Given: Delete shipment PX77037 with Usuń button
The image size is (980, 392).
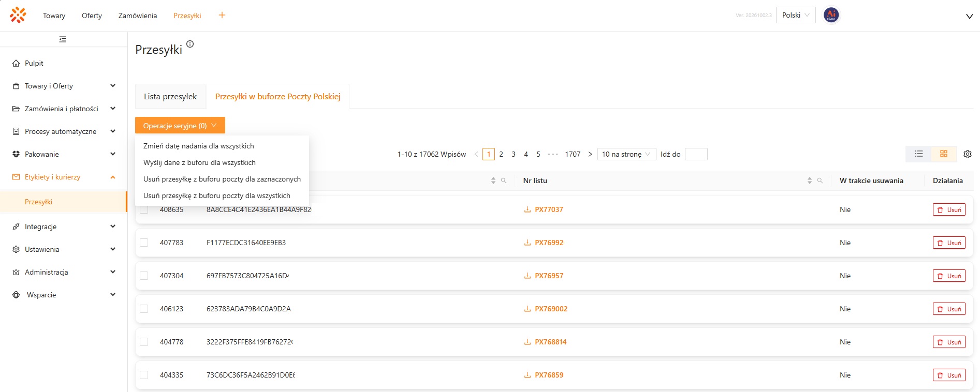Looking at the screenshot, I should point(949,209).
